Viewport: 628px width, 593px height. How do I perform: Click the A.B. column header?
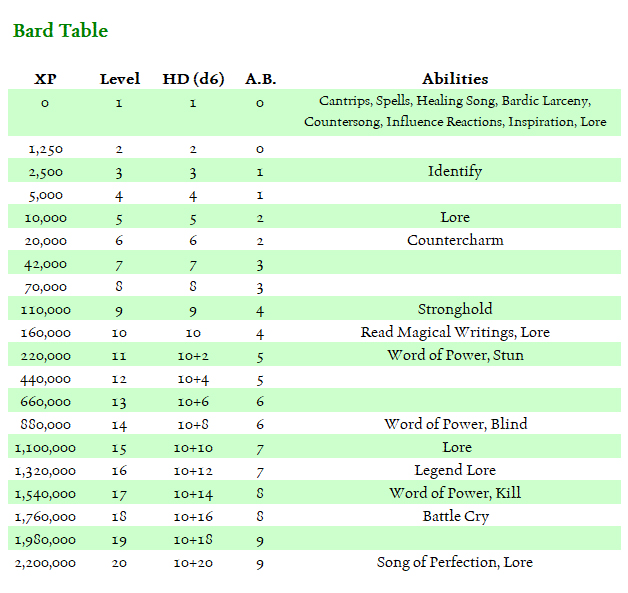pos(260,79)
